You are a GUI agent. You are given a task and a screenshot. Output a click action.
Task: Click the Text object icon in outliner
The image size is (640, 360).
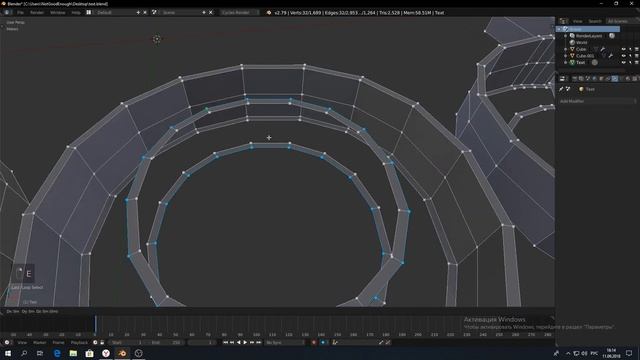[572, 63]
